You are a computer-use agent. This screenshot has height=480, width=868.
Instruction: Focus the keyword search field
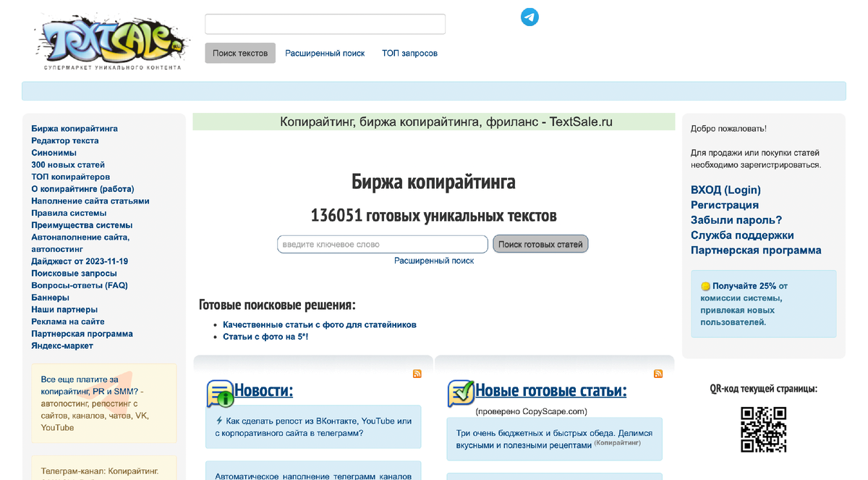coord(383,244)
